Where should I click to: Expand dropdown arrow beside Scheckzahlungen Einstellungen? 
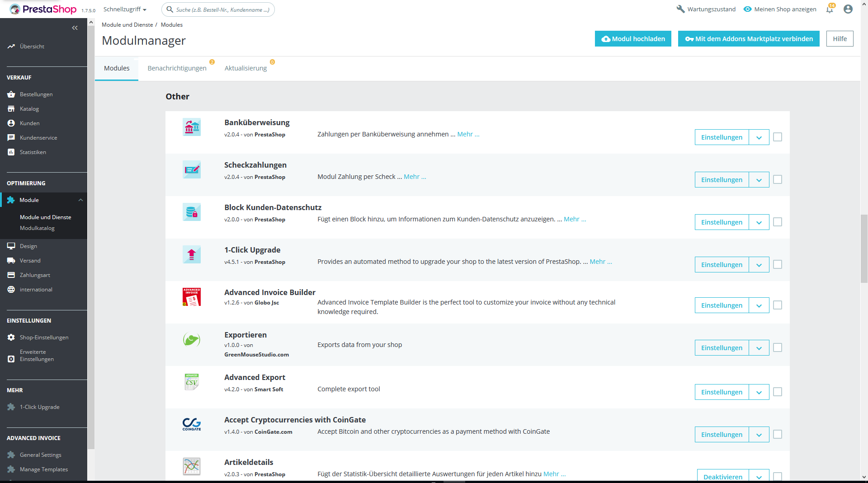759,180
